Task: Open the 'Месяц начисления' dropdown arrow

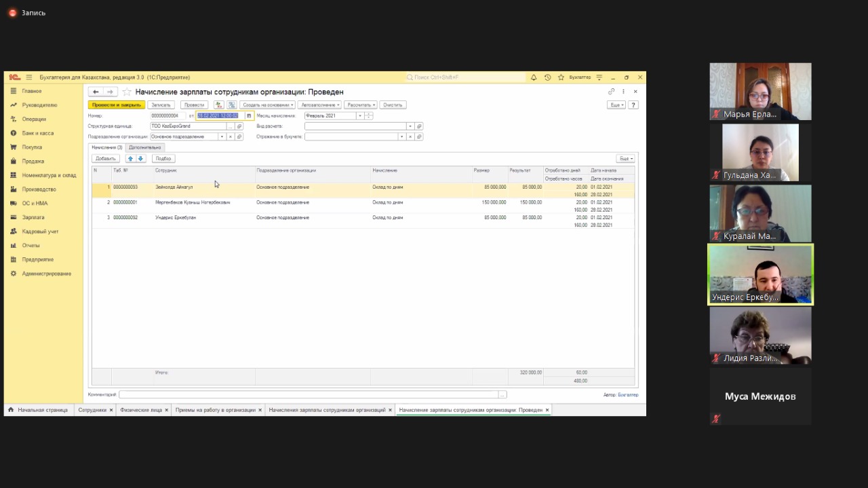Action: point(359,116)
